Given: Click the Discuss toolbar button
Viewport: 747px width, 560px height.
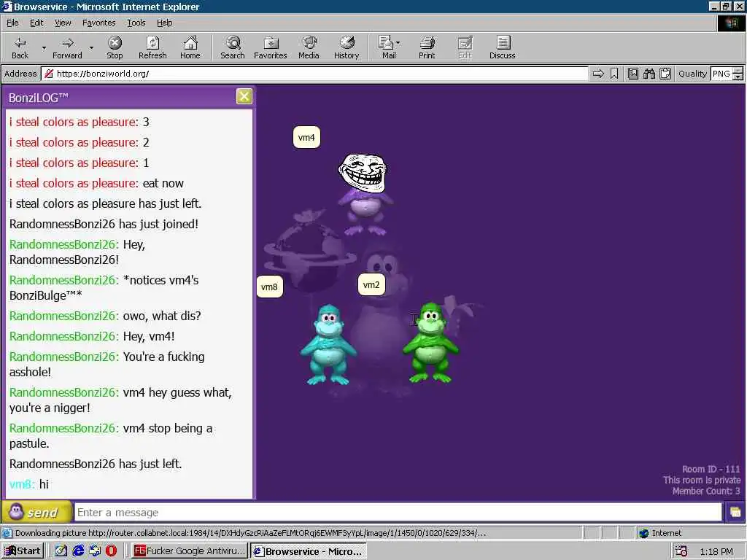Looking at the screenshot, I should point(502,47).
